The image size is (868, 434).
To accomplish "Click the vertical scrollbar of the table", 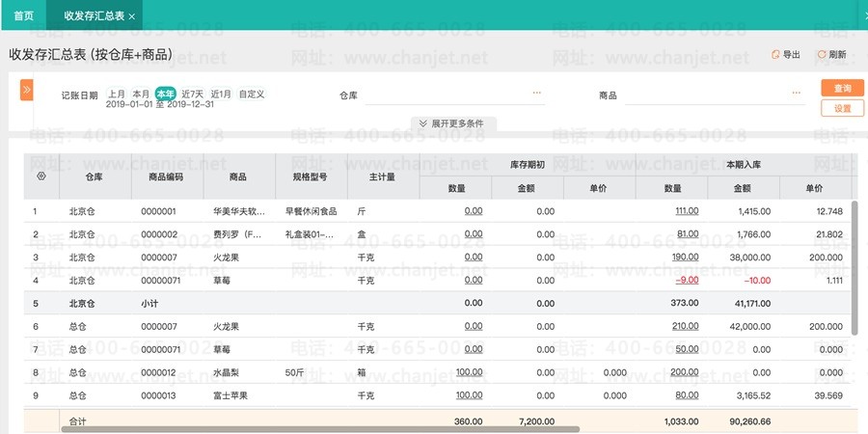I will coord(854,268).
